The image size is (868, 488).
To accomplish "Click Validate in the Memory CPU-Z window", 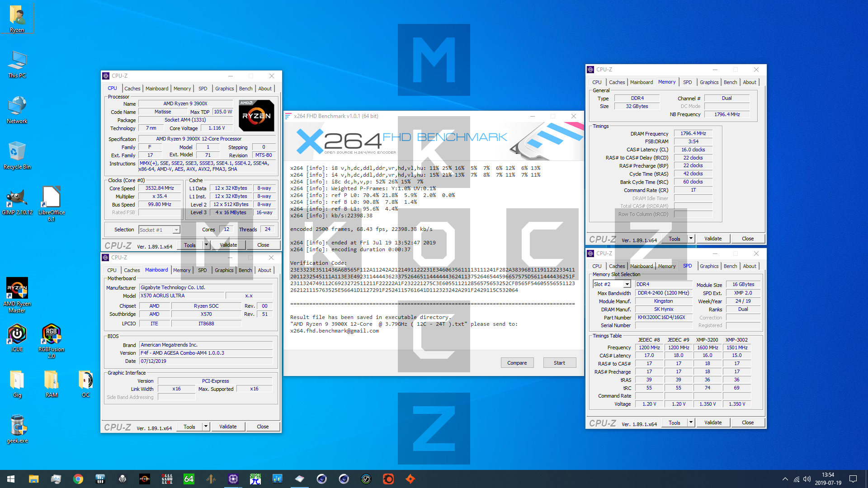I will [x=713, y=239].
